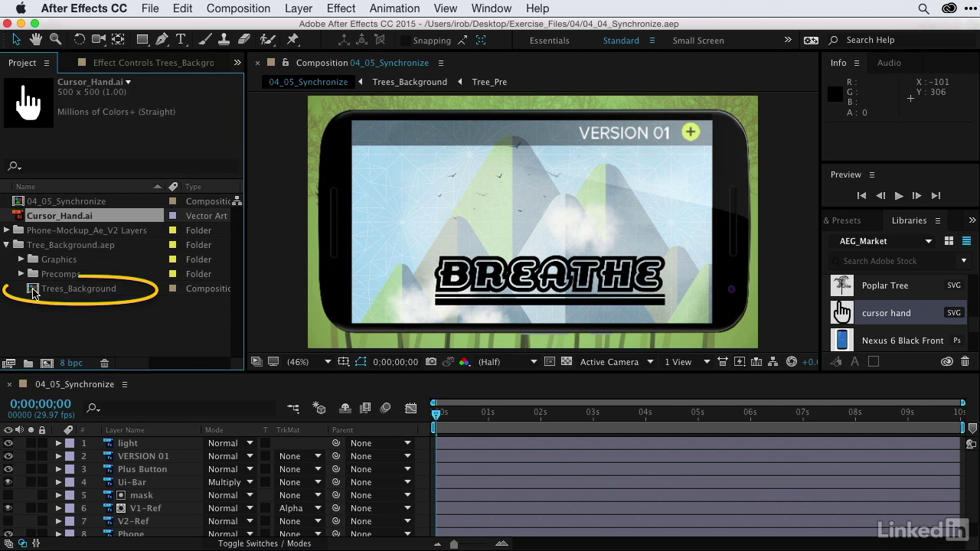This screenshot has width=980, height=551.
Task: Open the viewer magnification (46%) dropdown
Action: coord(309,362)
